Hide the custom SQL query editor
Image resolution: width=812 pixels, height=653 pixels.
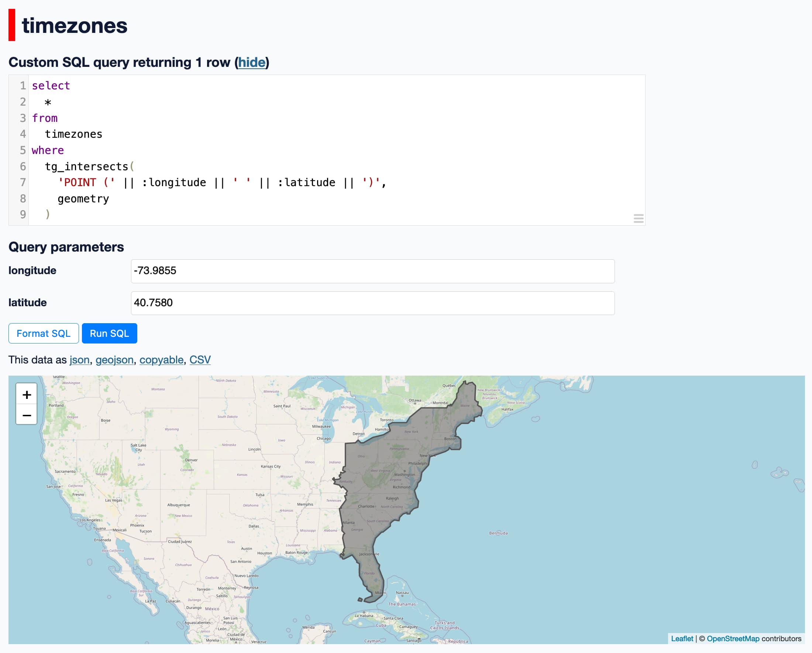pos(252,62)
